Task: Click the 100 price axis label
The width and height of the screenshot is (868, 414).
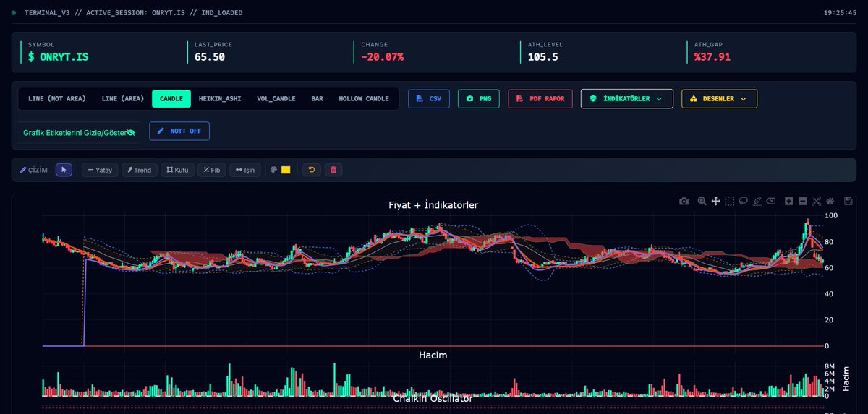Action: 831,216
